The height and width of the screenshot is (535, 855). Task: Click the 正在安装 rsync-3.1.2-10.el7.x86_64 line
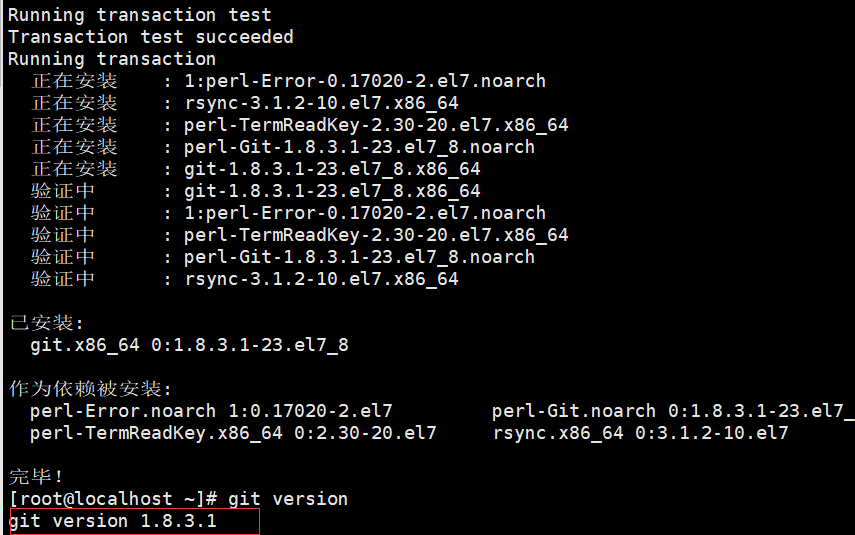point(245,103)
